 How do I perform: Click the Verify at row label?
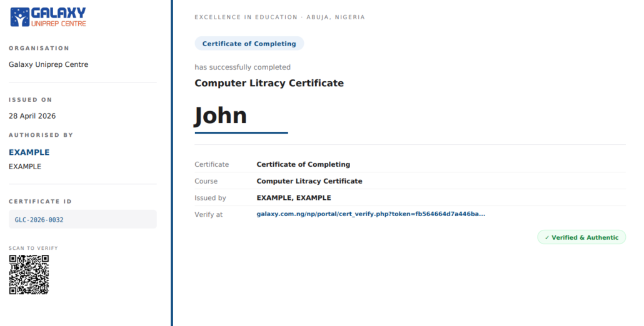click(x=208, y=214)
